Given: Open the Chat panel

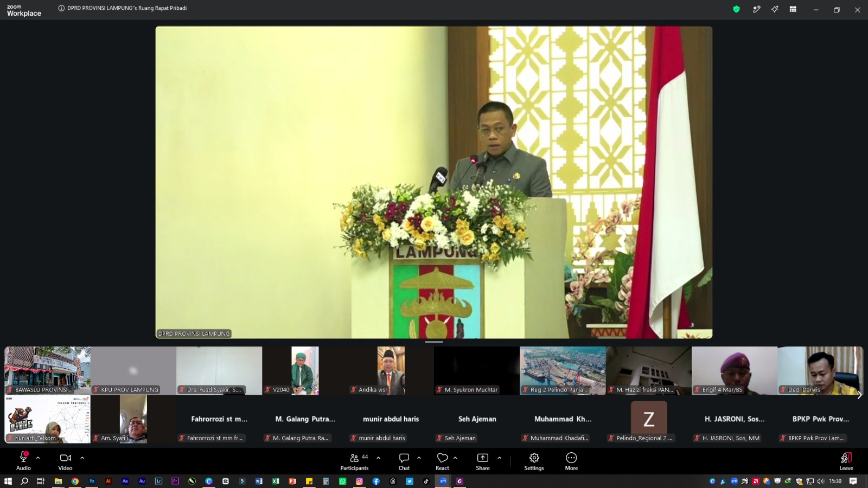Looking at the screenshot, I should tap(404, 461).
